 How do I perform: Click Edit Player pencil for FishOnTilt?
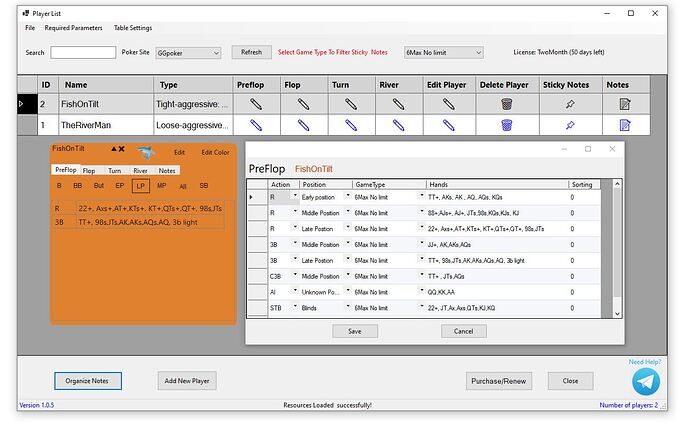point(448,104)
